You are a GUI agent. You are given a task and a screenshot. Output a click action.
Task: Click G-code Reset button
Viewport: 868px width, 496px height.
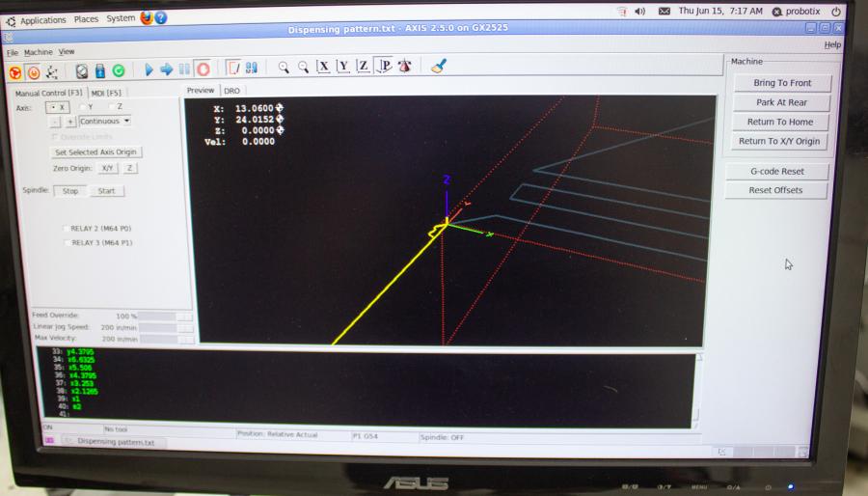pyautogui.click(x=776, y=172)
